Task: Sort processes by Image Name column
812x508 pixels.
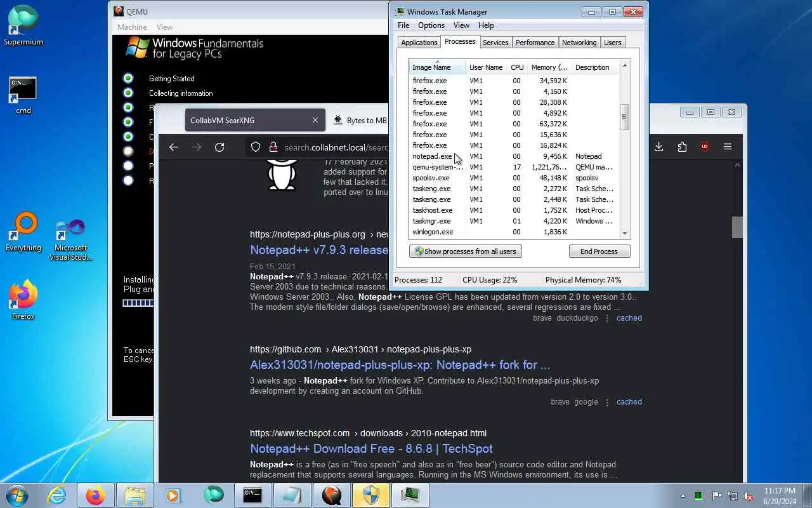Action: pyautogui.click(x=437, y=67)
